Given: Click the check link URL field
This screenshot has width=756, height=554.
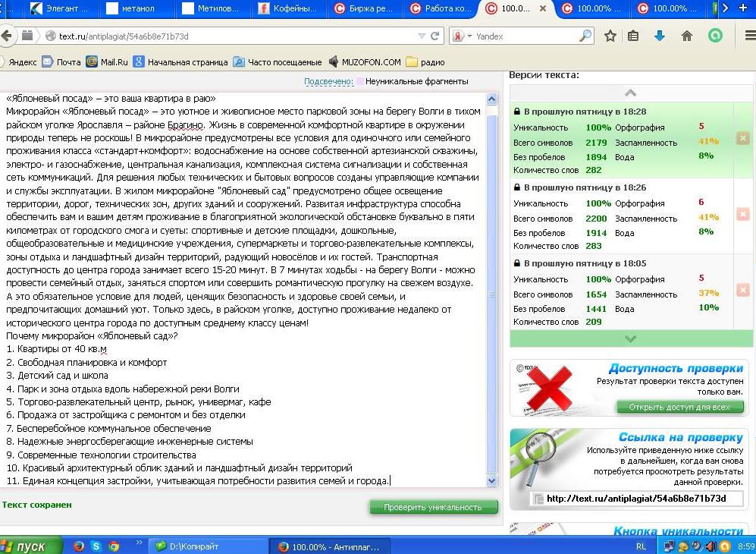Looking at the screenshot, I should 636,499.
